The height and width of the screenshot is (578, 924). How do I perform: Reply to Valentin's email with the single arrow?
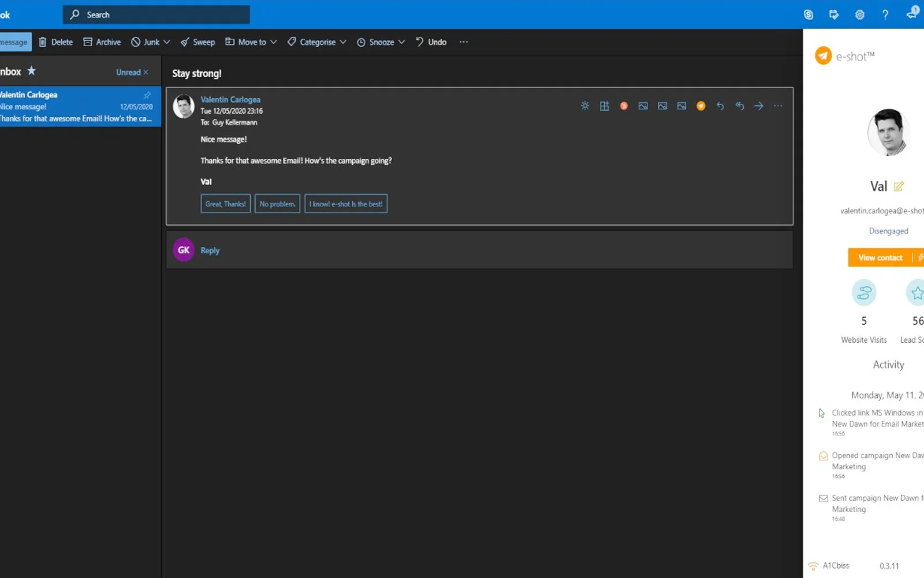click(720, 106)
